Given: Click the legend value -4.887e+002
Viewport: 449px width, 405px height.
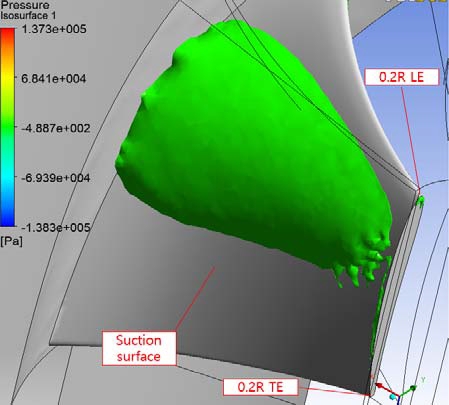Looking at the screenshot, I should coord(56,128).
